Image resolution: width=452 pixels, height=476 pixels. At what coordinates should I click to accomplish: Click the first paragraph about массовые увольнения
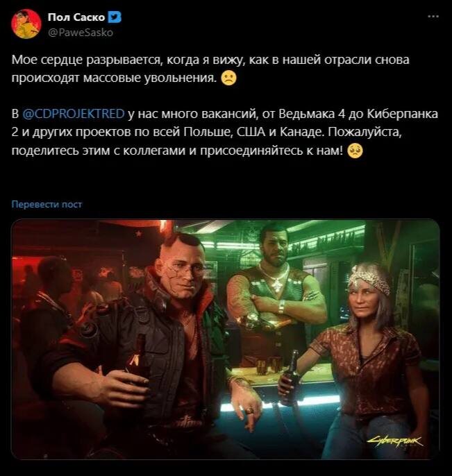[x=210, y=69]
